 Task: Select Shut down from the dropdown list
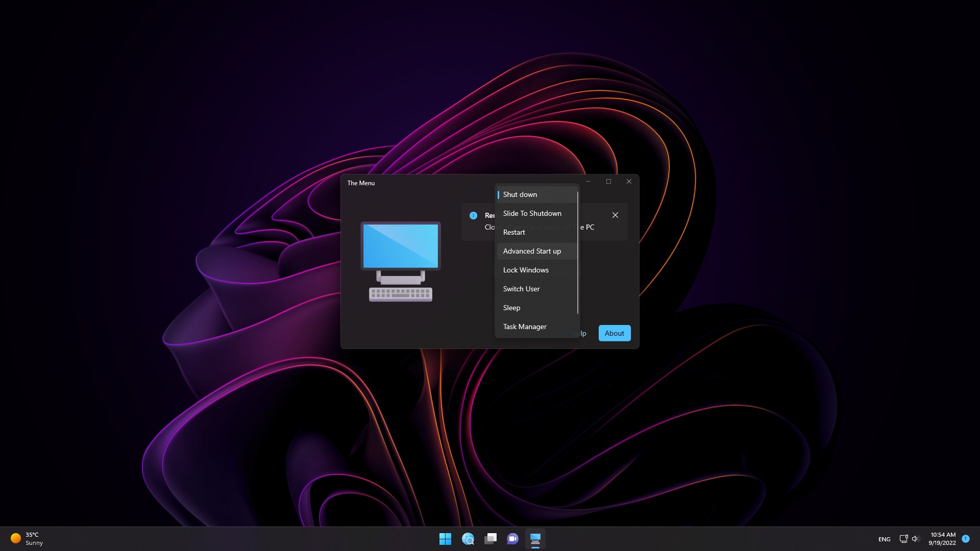tap(537, 194)
